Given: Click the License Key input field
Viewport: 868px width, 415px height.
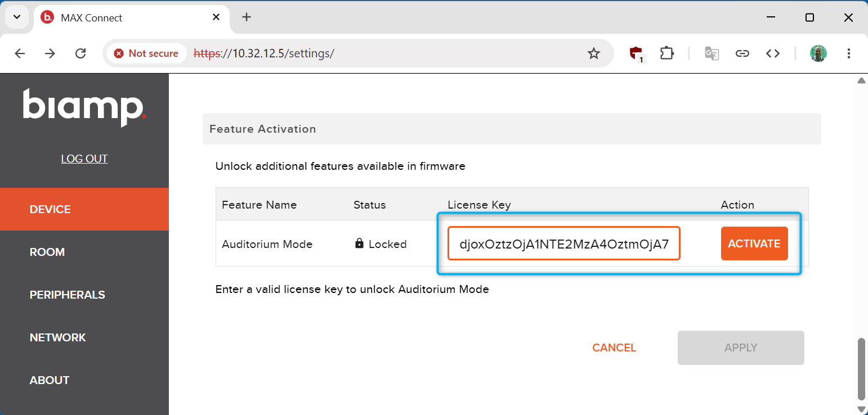Looking at the screenshot, I should [564, 243].
